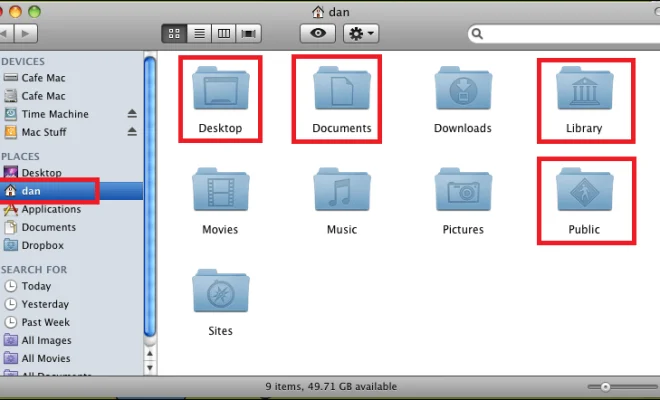660x400 pixels.
Task: Open the Library folder
Action: point(584,88)
